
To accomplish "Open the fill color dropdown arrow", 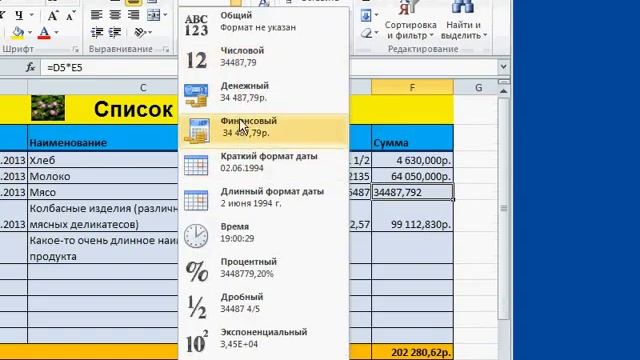I will click(x=30, y=33).
